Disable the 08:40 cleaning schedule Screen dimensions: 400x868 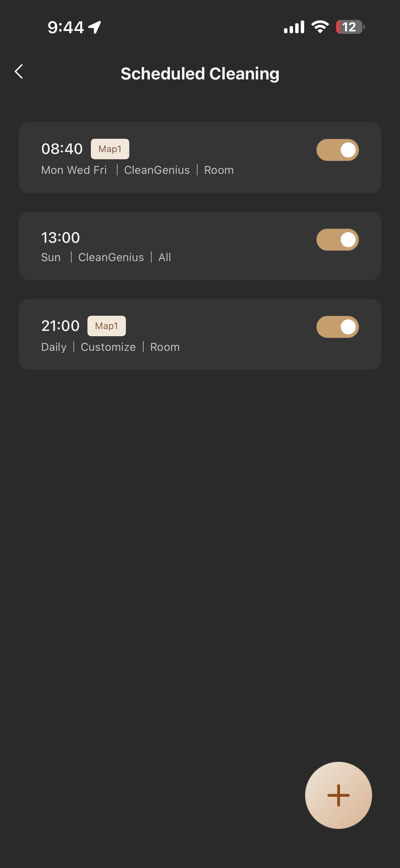pyautogui.click(x=337, y=150)
